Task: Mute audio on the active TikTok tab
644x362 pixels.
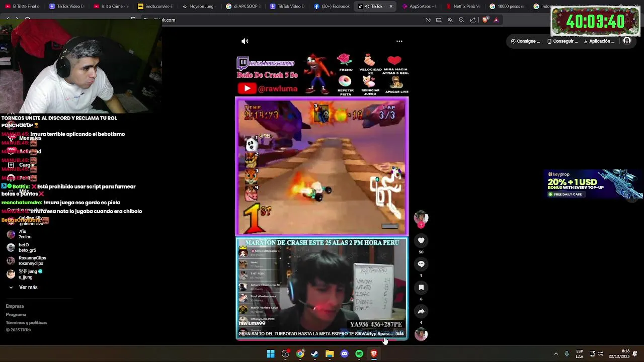Action: 366,7
